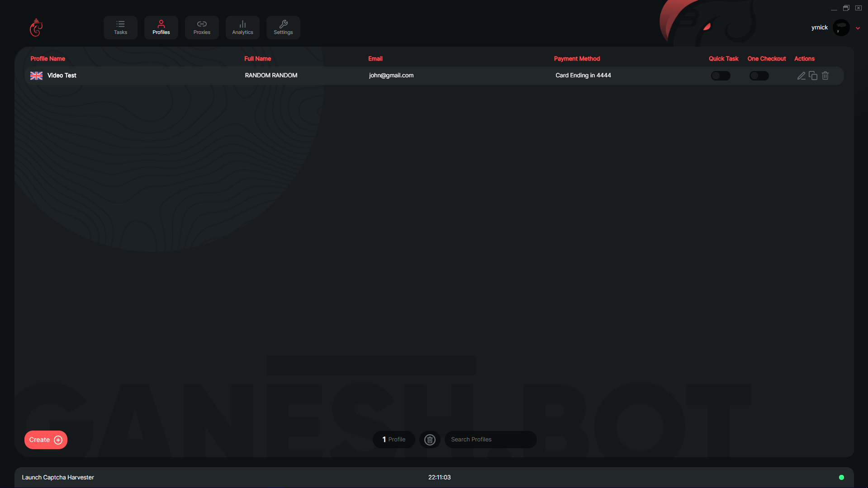The width and height of the screenshot is (868, 488).
Task: Focus the Search Profiles field
Action: click(x=490, y=440)
